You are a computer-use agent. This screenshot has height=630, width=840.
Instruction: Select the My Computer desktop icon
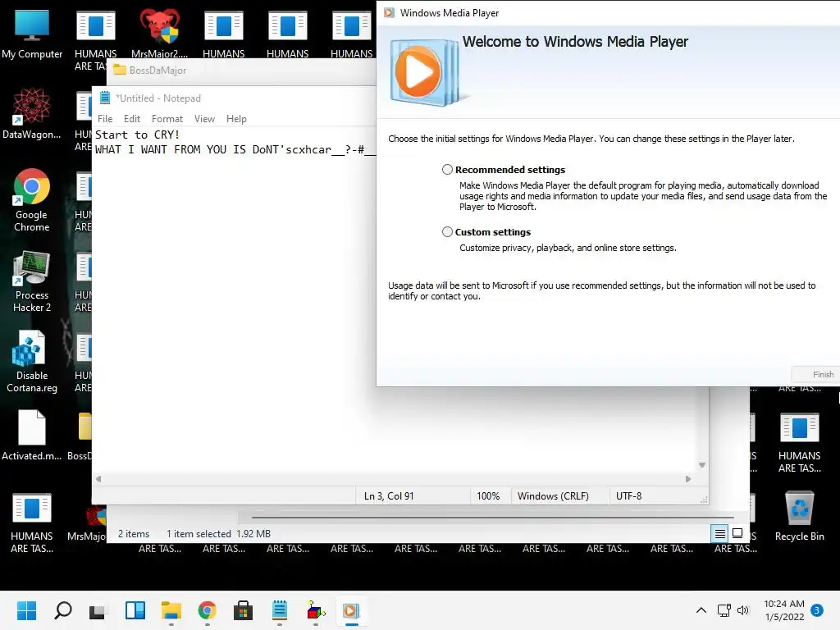(32, 33)
